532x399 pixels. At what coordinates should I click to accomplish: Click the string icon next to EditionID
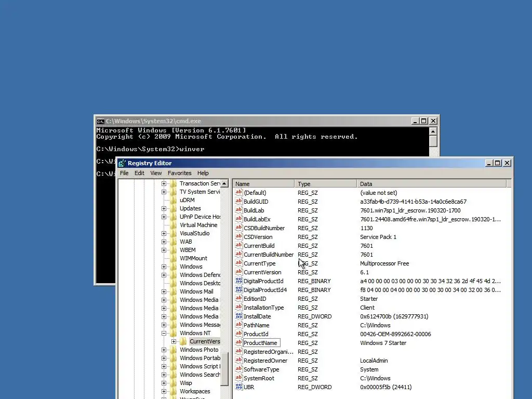click(239, 298)
